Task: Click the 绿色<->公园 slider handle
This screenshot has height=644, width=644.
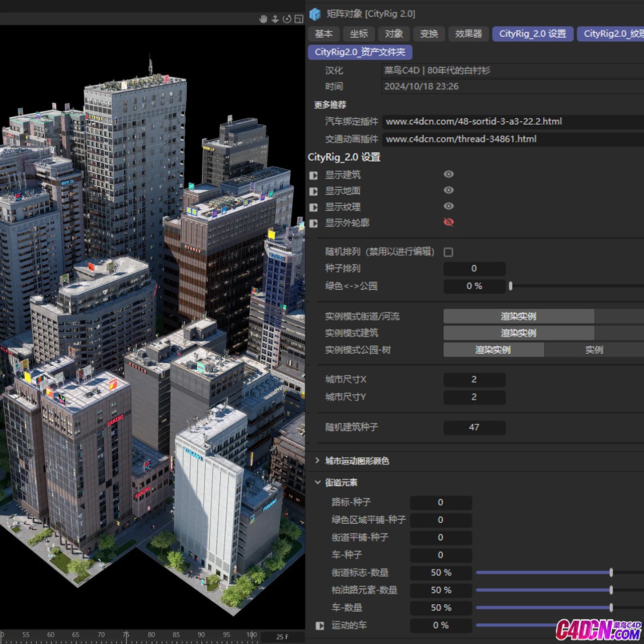Action: 511,286
